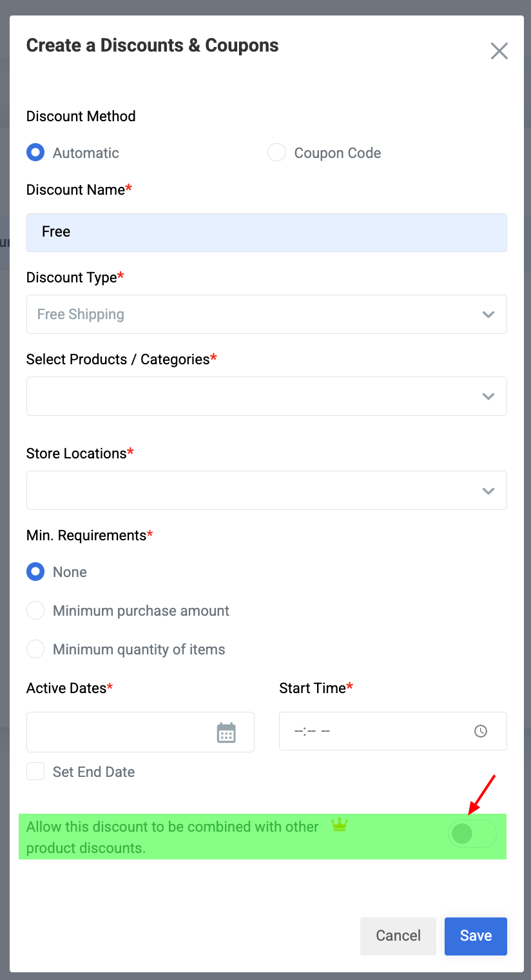The image size is (531, 980).
Task: Click the Save button
Action: 476,936
